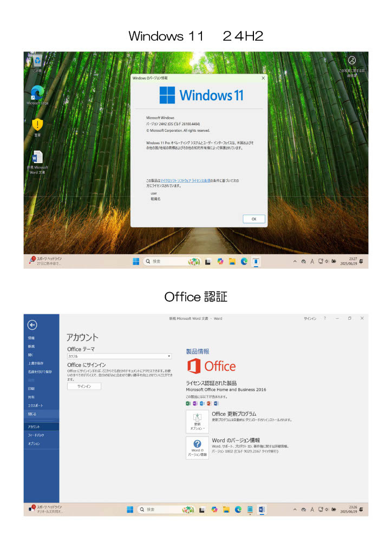Click the Word app icon on the taskbar
This screenshot has height=555, width=392.
tap(262, 509)
